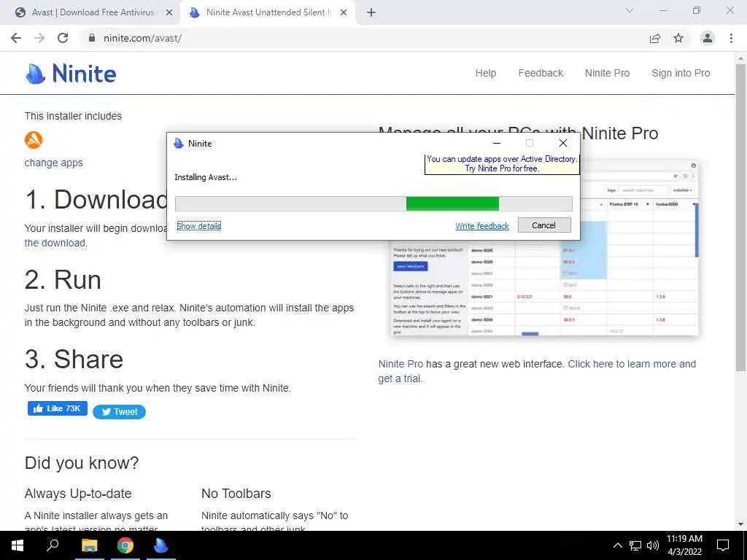
Task: Show details in the Ninite installer dialog
Action: 198,226
